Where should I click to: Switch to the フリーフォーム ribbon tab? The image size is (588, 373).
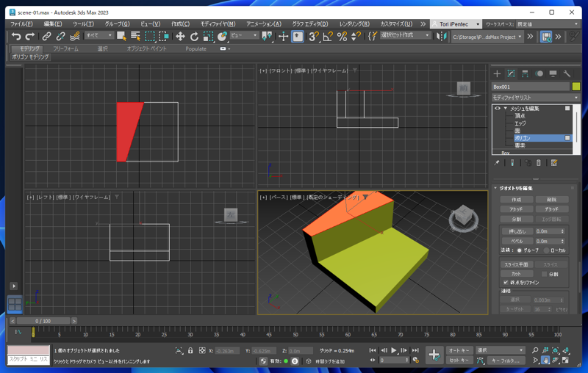point(65,48)
